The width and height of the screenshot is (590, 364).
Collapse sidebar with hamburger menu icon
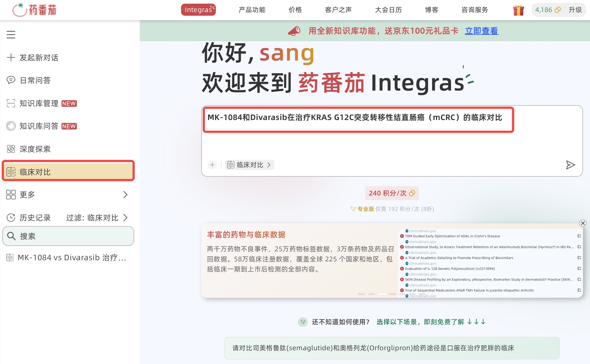pyautogui.click(x=11, y=34)
